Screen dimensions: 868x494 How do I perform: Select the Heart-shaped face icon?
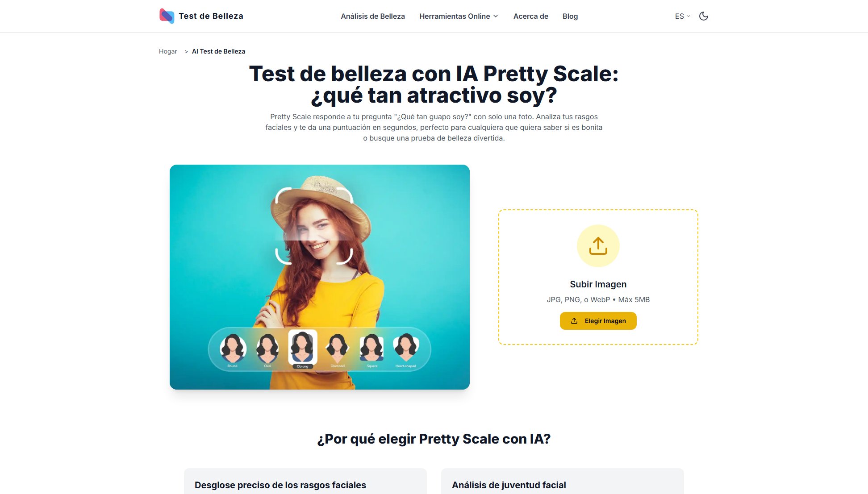pos(406,349)
